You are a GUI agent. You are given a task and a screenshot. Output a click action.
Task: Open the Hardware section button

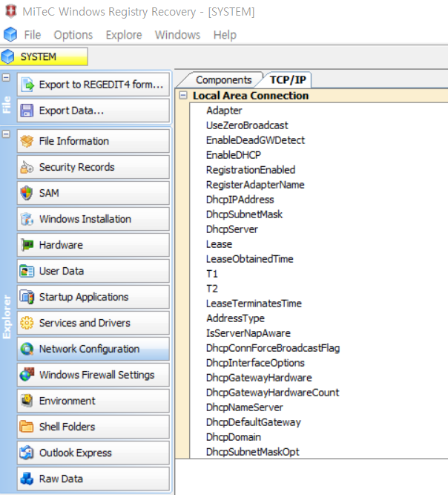(93, 245)
